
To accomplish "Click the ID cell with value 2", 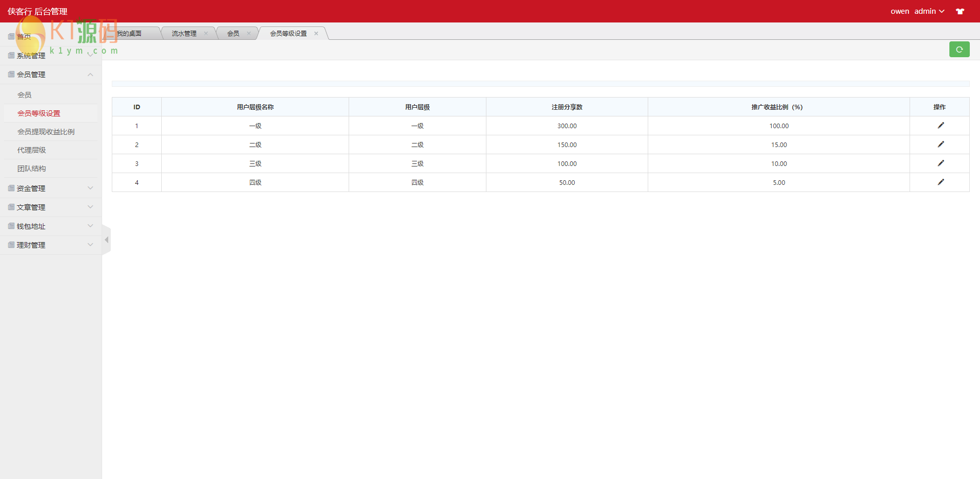I will pyautogui.click(x=137, y=145).
